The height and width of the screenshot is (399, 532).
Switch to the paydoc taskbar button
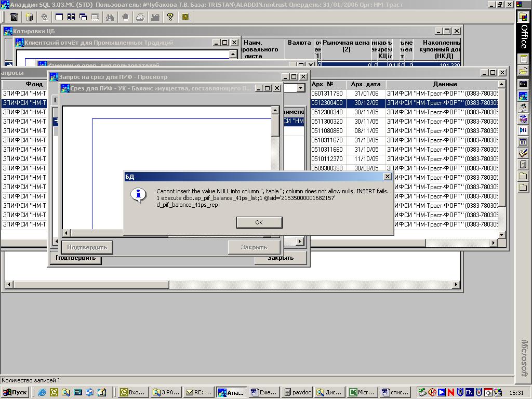(298, 393)
